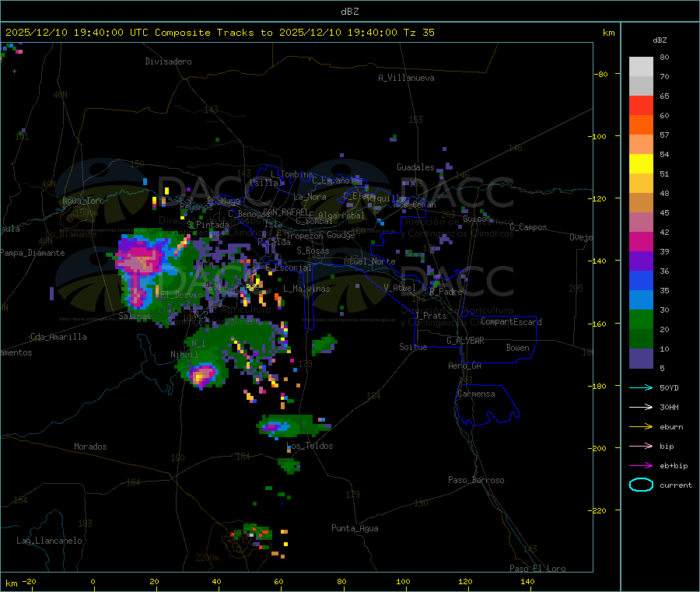The height and width of the screenshot is (592, 700).
Task: Click the cyan 'current' ellipse legend icon
Action: tap(641, 485)
